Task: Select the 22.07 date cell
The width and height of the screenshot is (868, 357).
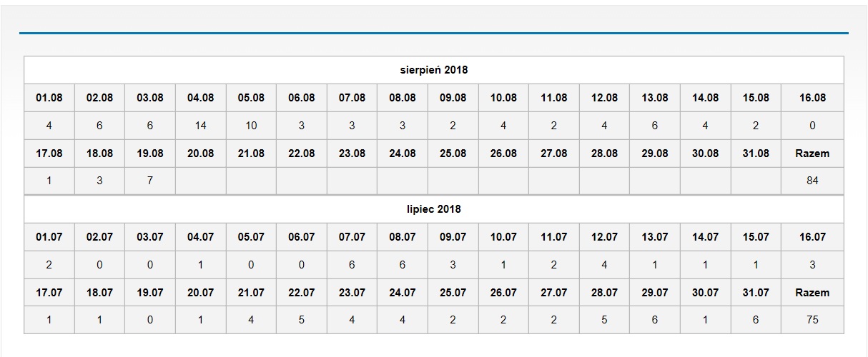Action: click(301, 293)
